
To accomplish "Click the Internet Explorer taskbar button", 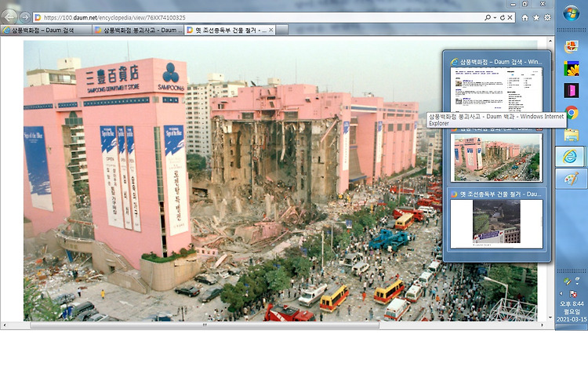I will [570, 157].
